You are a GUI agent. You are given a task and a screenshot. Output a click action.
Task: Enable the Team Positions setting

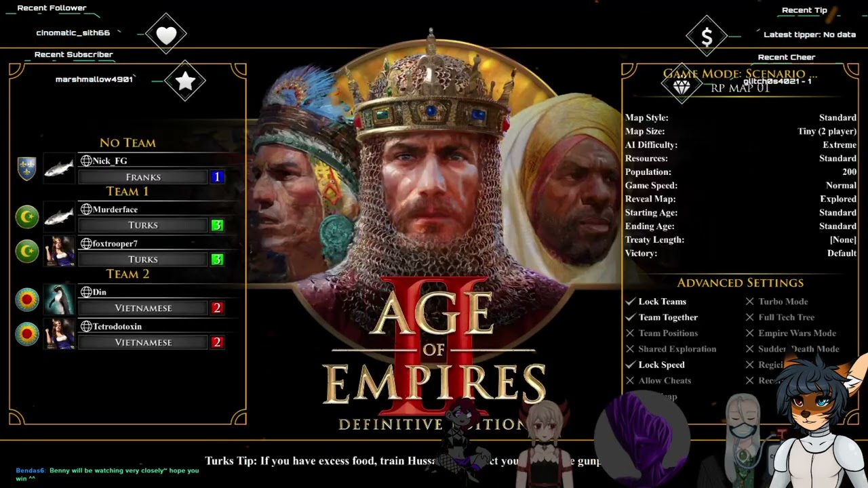click(661, 333)
